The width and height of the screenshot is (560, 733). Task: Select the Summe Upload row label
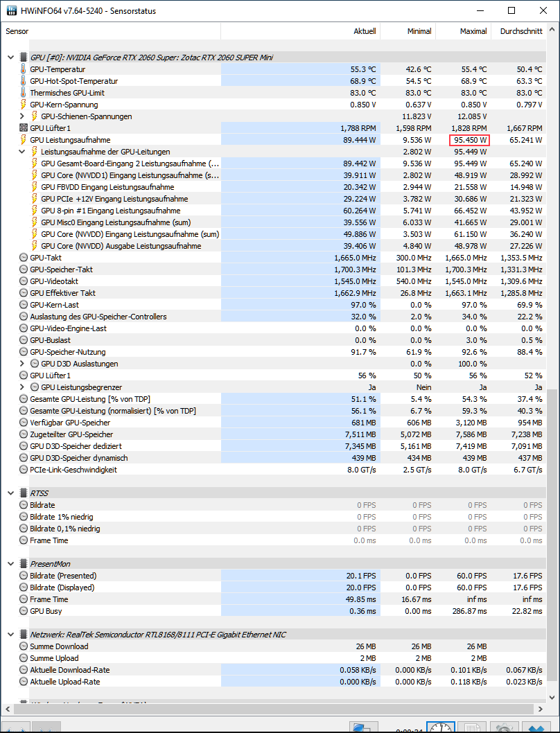click(x=54, y=658)
